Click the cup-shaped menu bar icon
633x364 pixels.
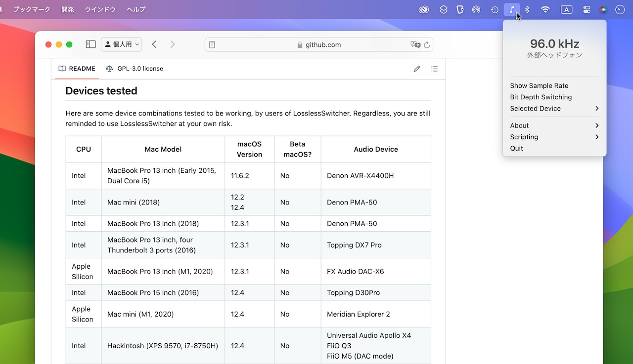pyautogui.click(x=460, y=9)
